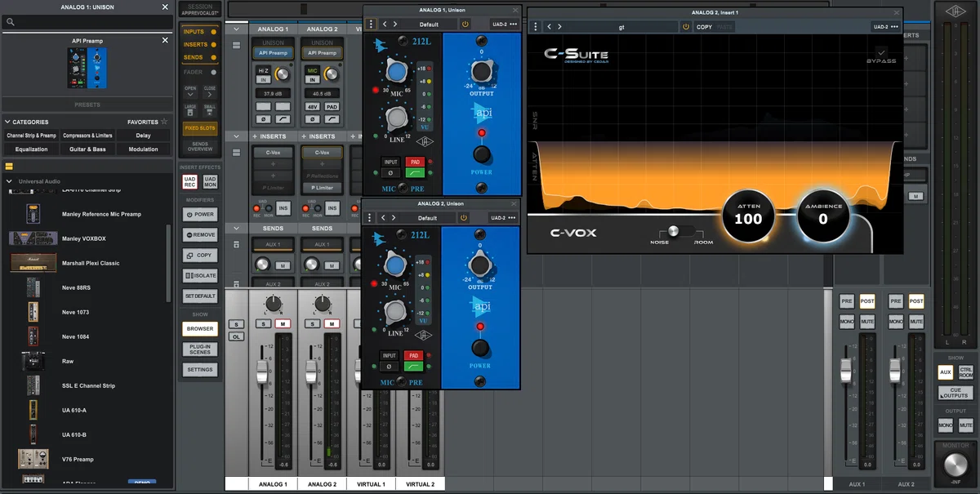Viewport: 980px width, 494px height.
Task: Click the POWER modifier button
Action: (x=200, y=214)
